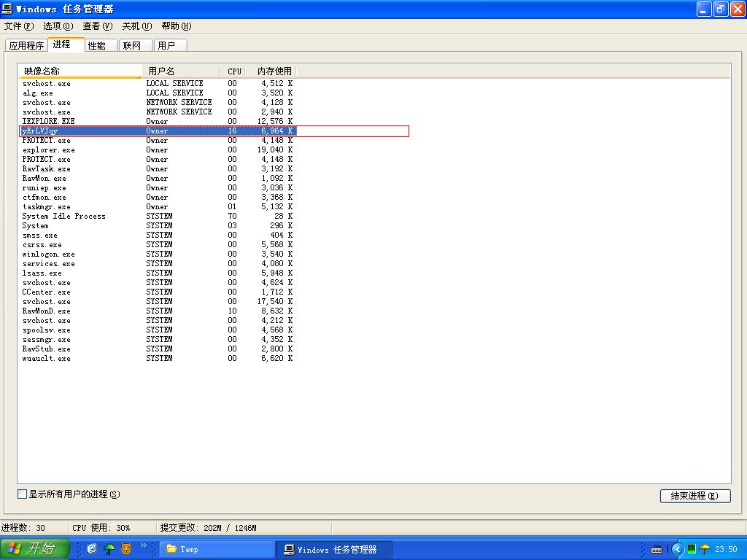Select the wuauclt.exe process row
The height and width of the screenshot is (560, 747).
pyautogui.click(x=158, y=359)
